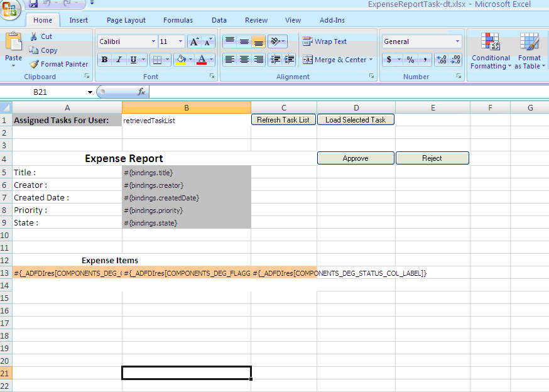Image resolution: width=549 pixels, height=392 pixels.
Task: Open Number dialog launcher
Action: (x=459, y=76)
